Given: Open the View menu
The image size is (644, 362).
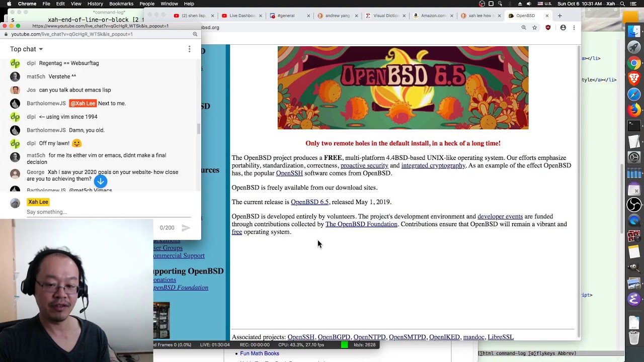Looking at the screenshot, I should pos(76,4).
